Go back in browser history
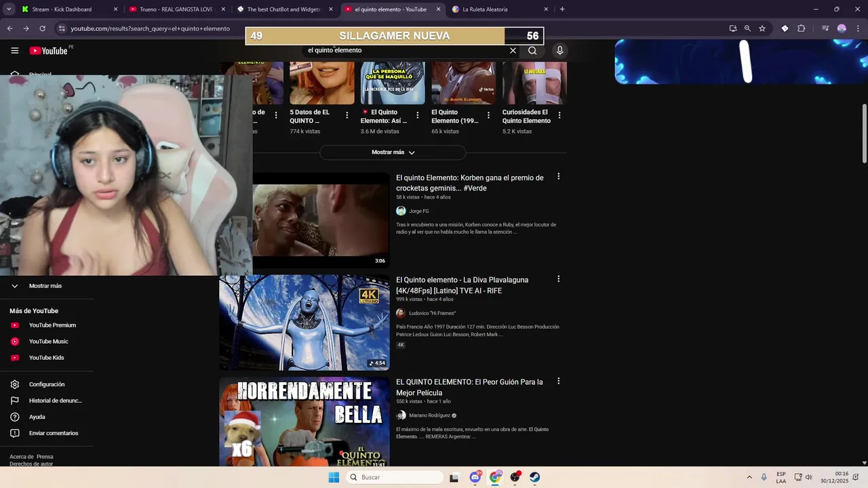 pyautogui.click(x=9, y=28)
